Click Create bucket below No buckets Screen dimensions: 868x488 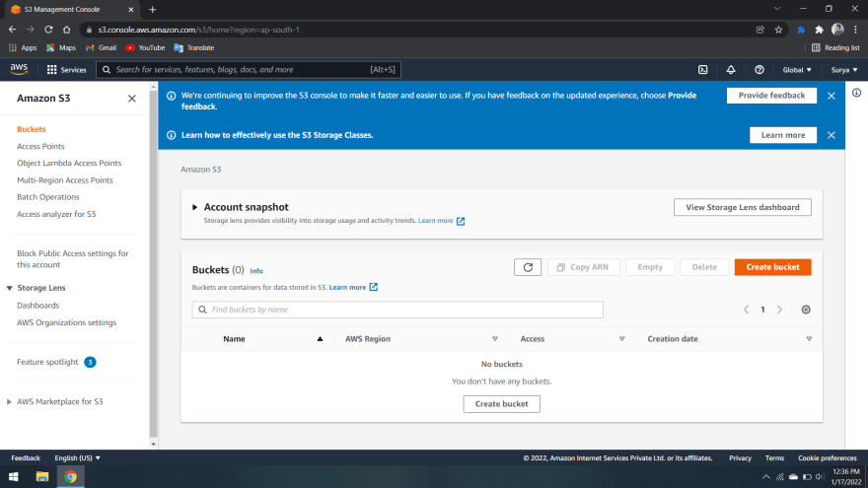click(501, 404)
